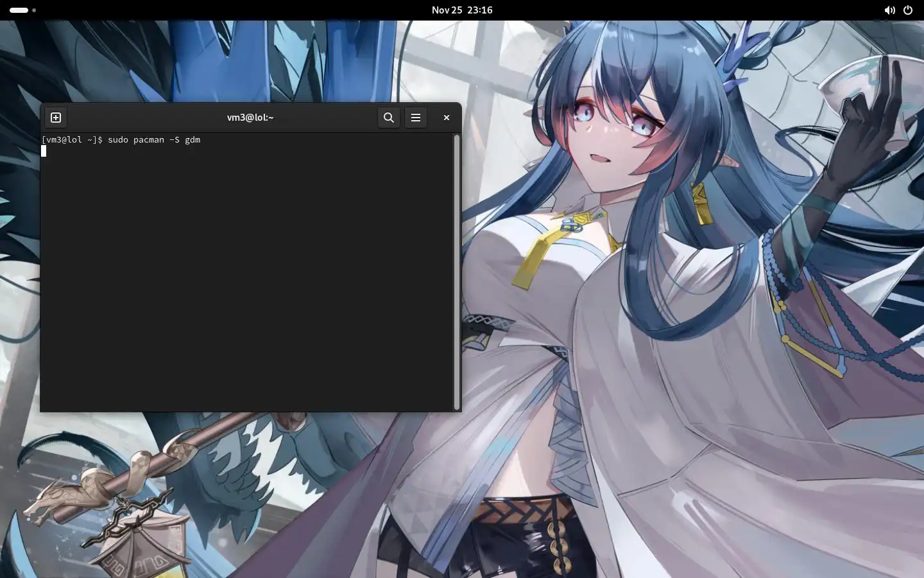Click the vm3@lol:~ window title
This screenshot has height=578, width=924.
coord(250,118)
